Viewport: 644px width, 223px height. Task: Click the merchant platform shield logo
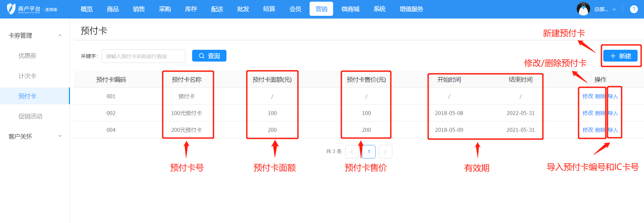[x=11, y=9]
